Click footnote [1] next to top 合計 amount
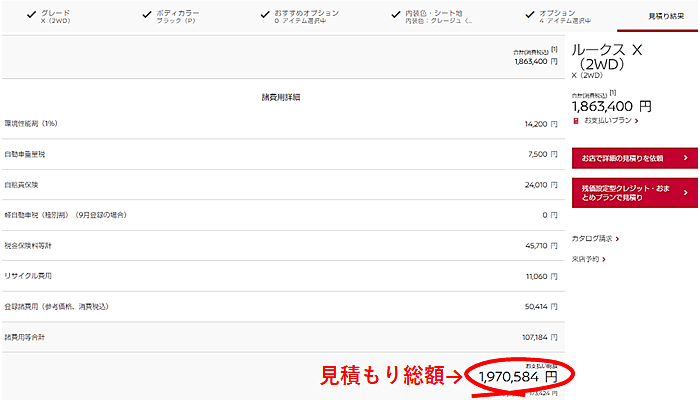This screenshot has width=700, height=400. [553, 48]
